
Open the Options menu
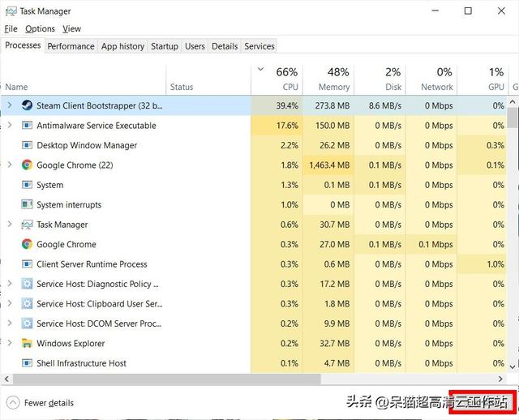coord(40,29)
